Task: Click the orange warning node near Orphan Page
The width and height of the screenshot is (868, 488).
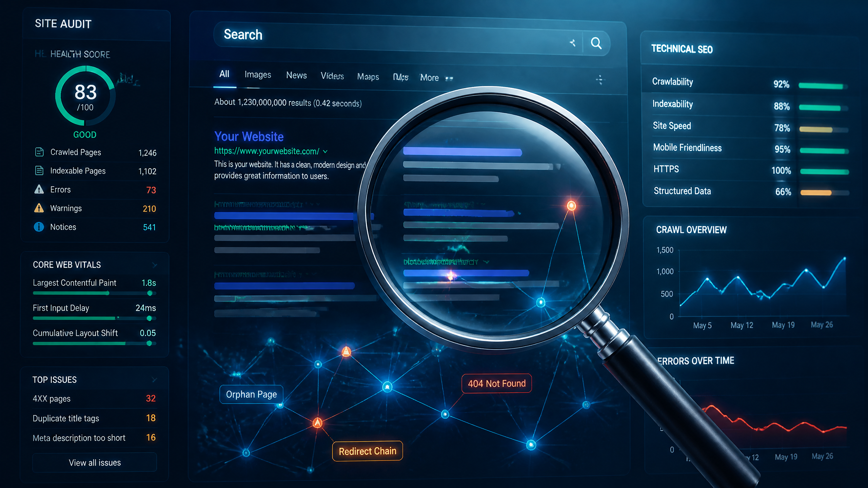Action: [x=346, y=351]
